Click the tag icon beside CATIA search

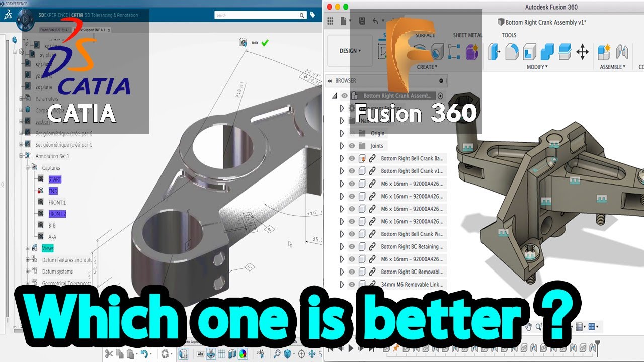(312, 15)
